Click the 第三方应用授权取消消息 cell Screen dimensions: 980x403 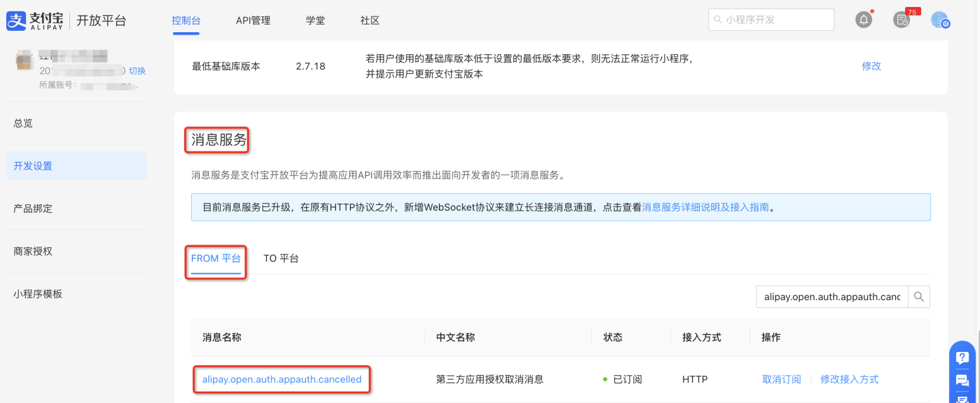[x=490, y=380]
